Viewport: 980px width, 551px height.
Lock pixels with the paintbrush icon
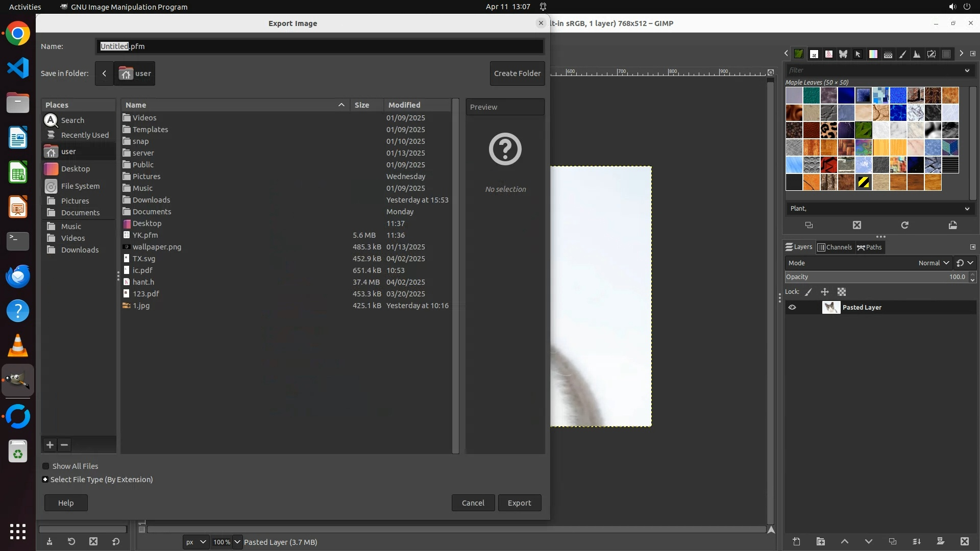click(x=808, y=292)
